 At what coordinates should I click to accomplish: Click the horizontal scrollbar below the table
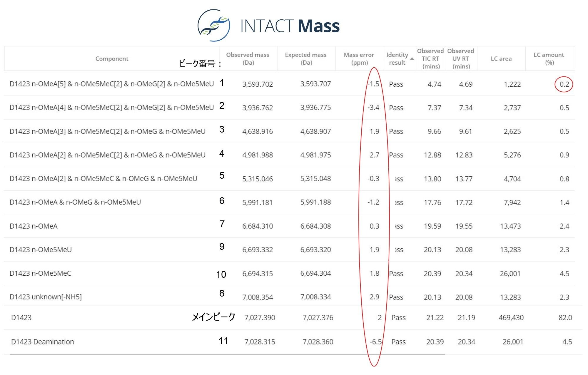click(x=227, y=354)
